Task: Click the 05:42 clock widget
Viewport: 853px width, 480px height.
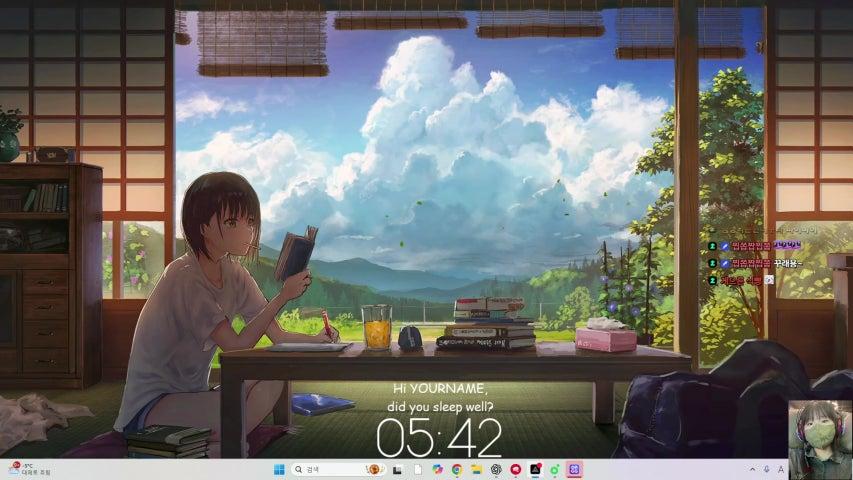Action: [x=439, y=439]
